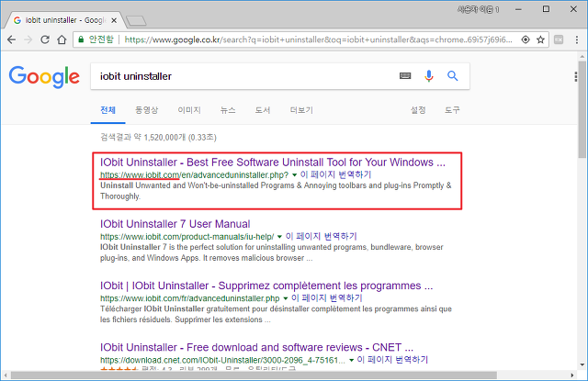Image resolution: width=588 pixels, height=381 pixels.
Task: Click the 사용자 이름 1 profile button
Action: click(x=479, y=9)
